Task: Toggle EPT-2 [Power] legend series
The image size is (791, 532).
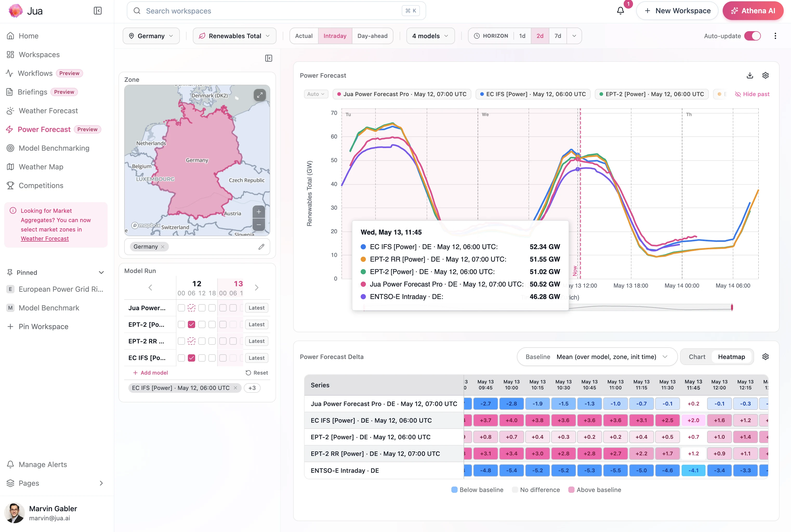Action: pyautogui.click(x=651, y=94)
